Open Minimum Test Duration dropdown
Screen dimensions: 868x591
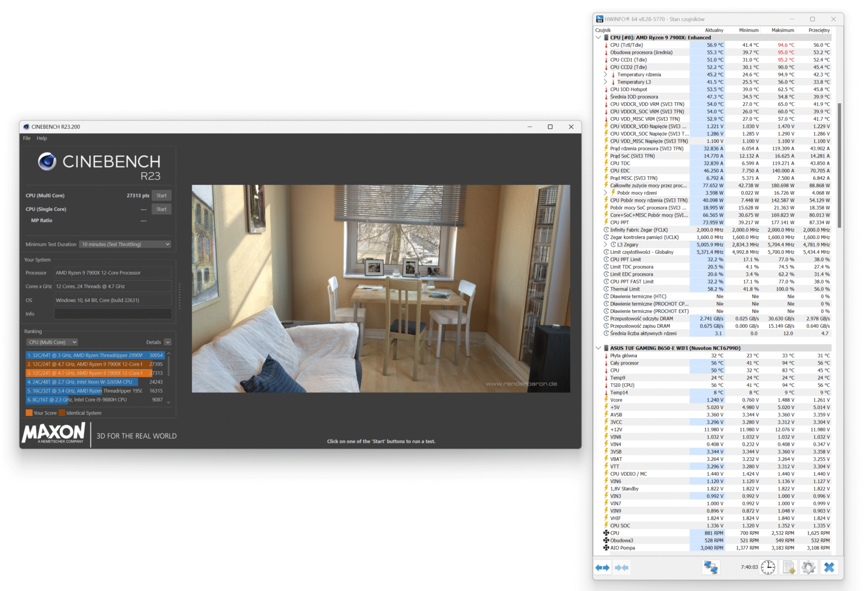(125, 244)
